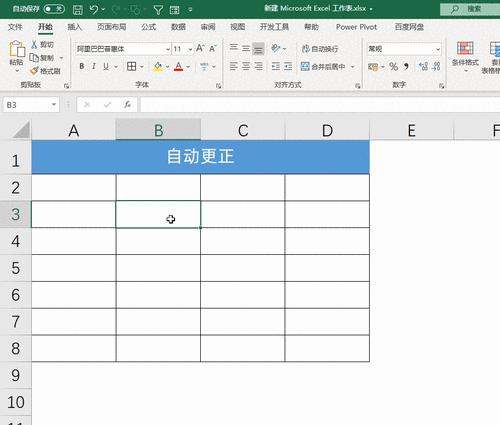The height and width of the screenshot is (425, 500).
Task: Open the Undo history dropdown arrow
Action: coord(103,9)
